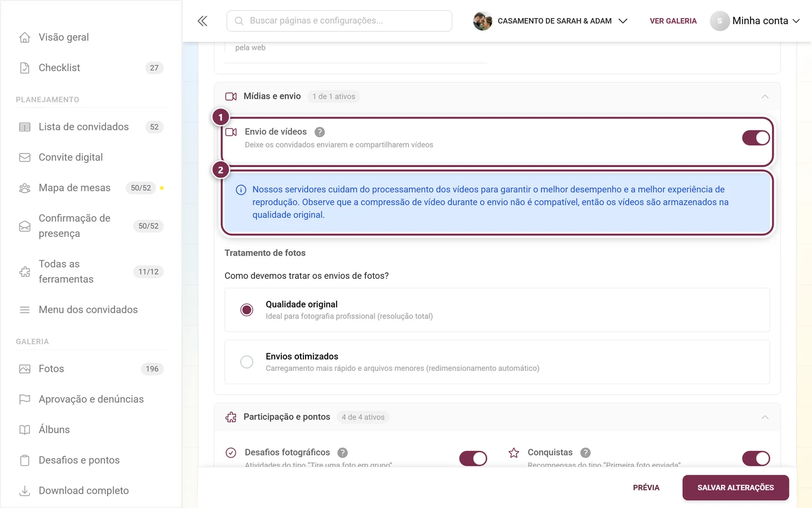Click the wedding couple avatar thumbnail
Image resolution: width=812 pixels, height=508 pixels.
(483, 21)
